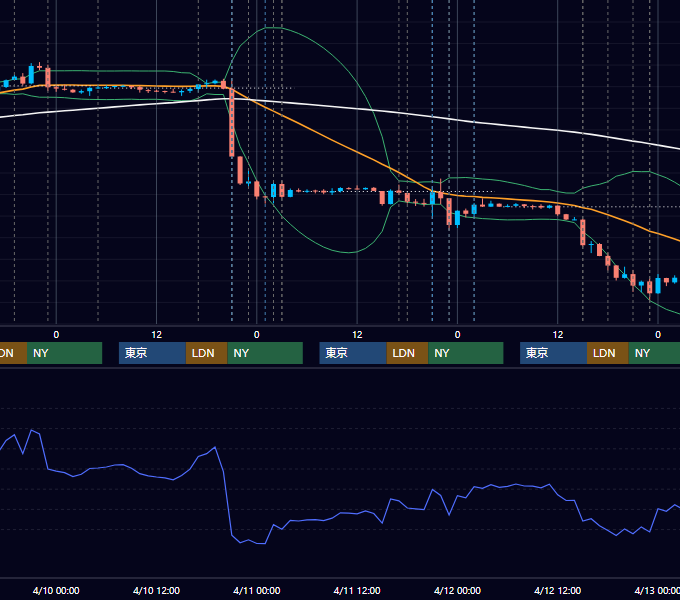Click the tallest red candlestick before 4/11 00:00
680x600 pixels.
232,122
